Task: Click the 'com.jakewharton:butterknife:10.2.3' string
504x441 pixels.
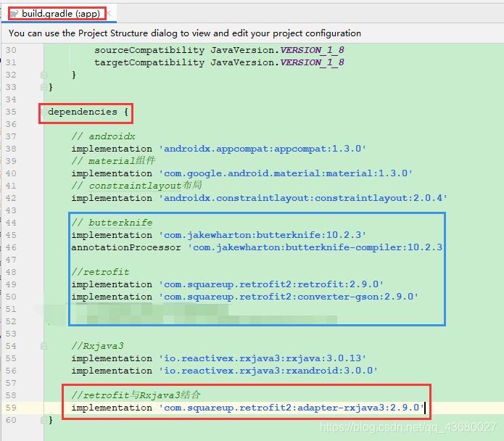Action: [263, 235]
